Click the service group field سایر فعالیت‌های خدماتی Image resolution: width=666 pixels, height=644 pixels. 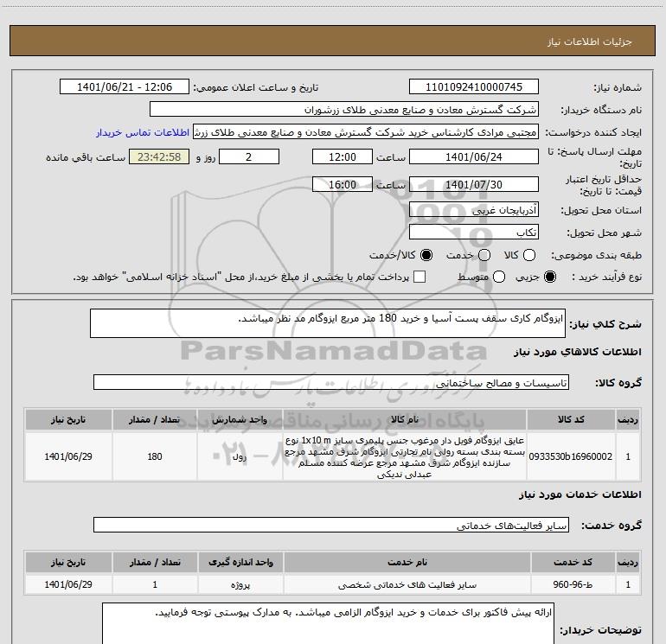(x=331, y=525)
